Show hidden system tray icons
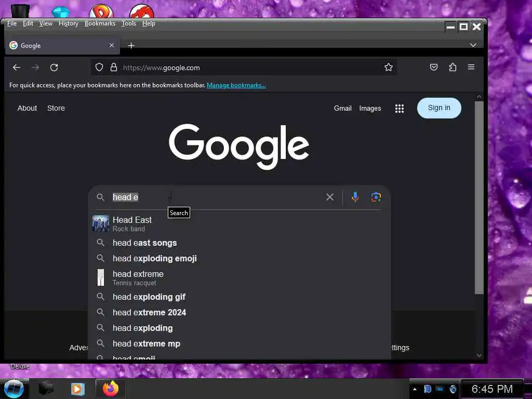The image size is (532, 399). pyautogui.click(x=415, y=389)
